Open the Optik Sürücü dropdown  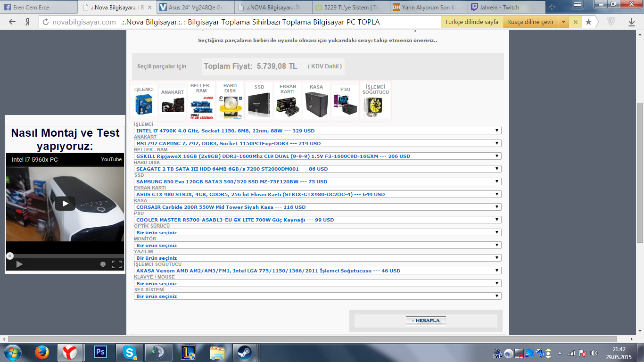(x=317, y=232)
